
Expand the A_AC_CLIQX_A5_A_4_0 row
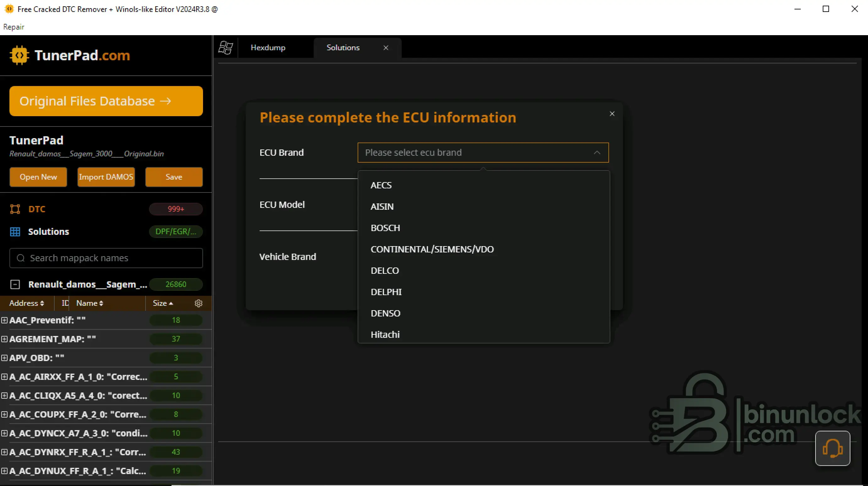[4, 396]
